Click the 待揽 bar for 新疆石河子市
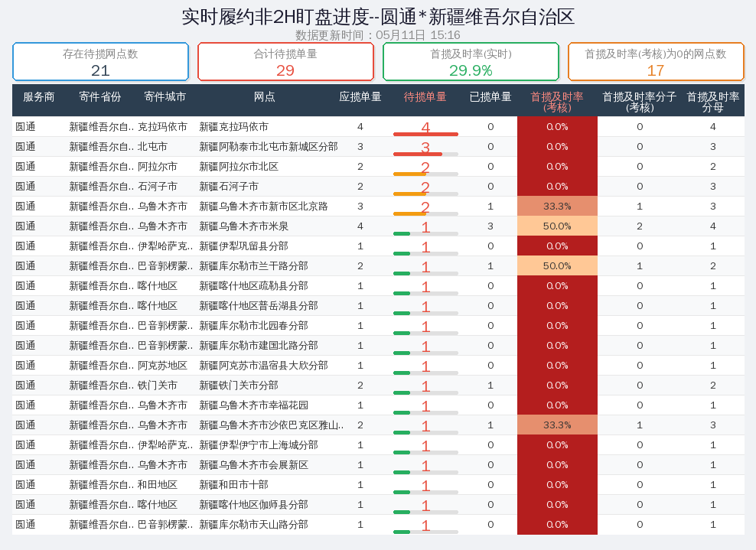 tap(425, 194)
